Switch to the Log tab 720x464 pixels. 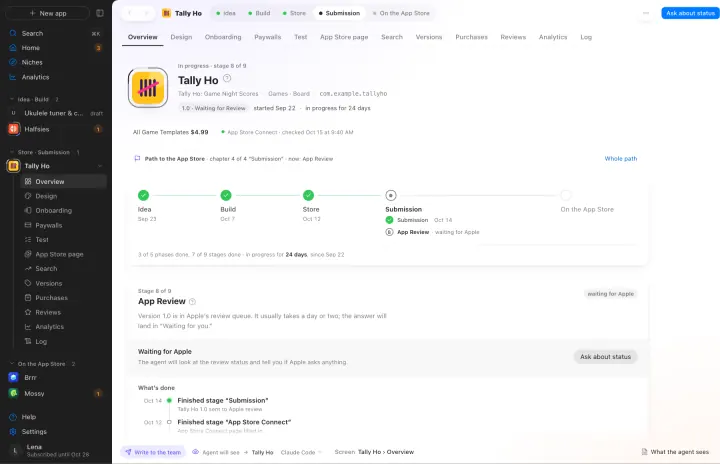586,37
